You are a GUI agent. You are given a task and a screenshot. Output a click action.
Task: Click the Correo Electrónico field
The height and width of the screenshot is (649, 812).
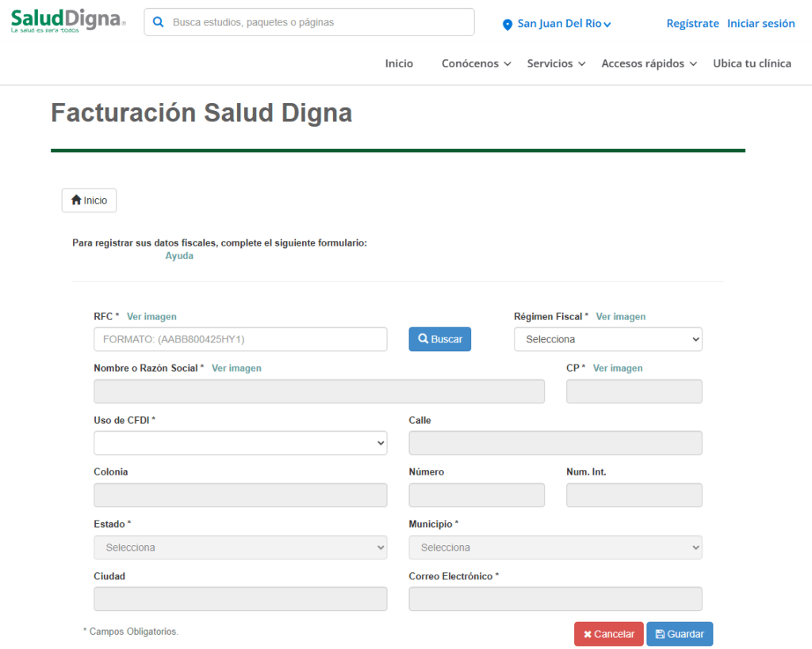click(x=555, y=599)
